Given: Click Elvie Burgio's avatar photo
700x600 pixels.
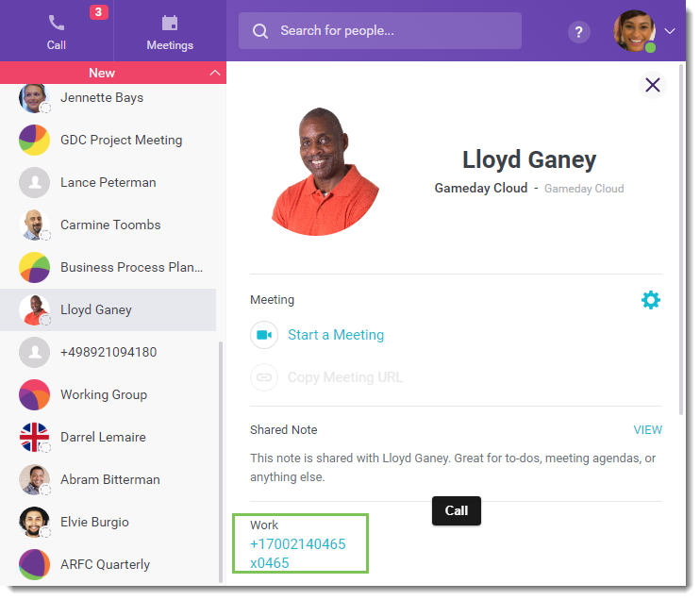Looking at the screenshot, I should point(34,522).
